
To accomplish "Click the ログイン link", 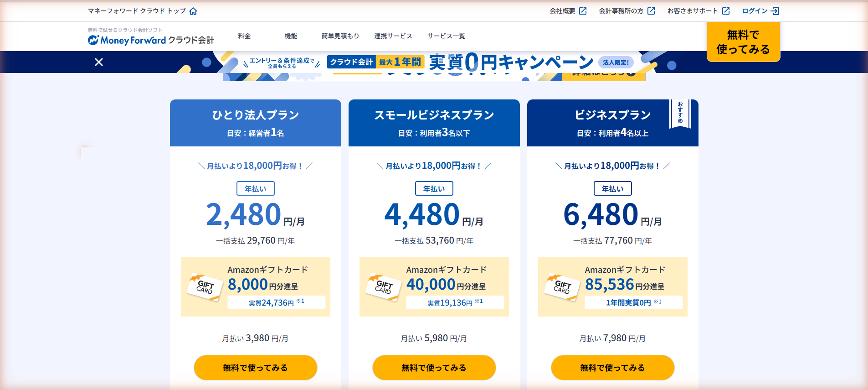I will [x=755, y=11].
